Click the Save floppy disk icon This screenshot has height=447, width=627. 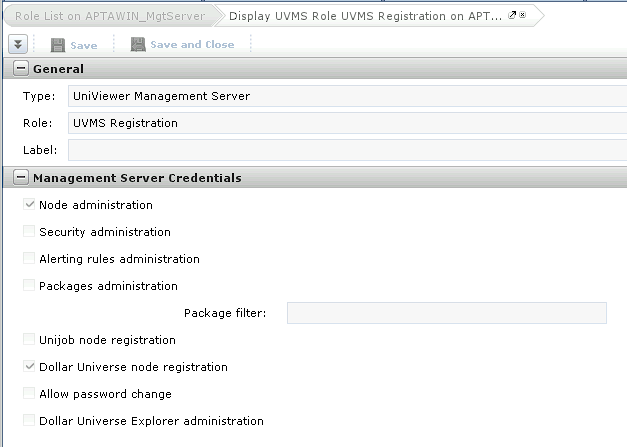58,45
